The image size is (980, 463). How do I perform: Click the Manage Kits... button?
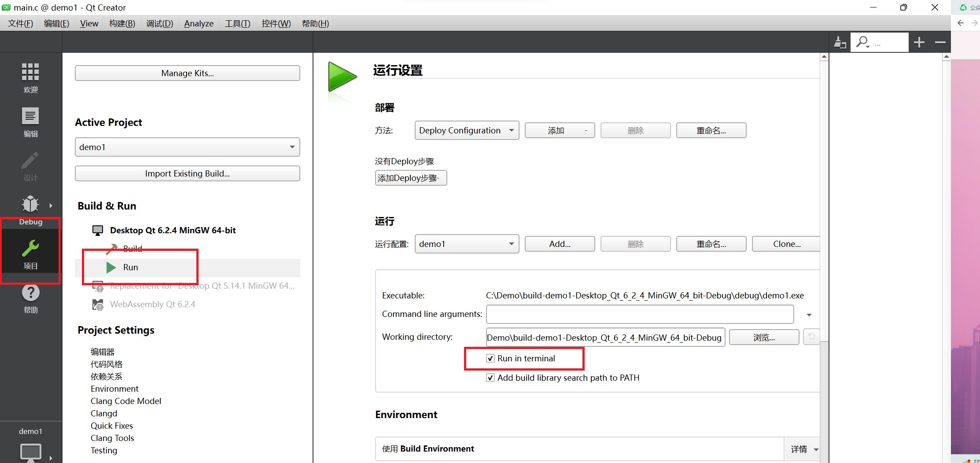click(188, 73)
